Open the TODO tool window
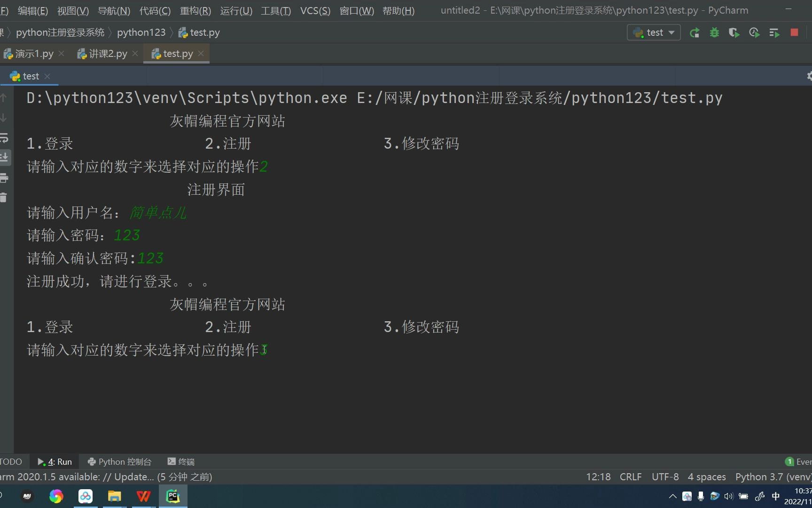This screenshot has width=812, height=508. tap(11, 462)
